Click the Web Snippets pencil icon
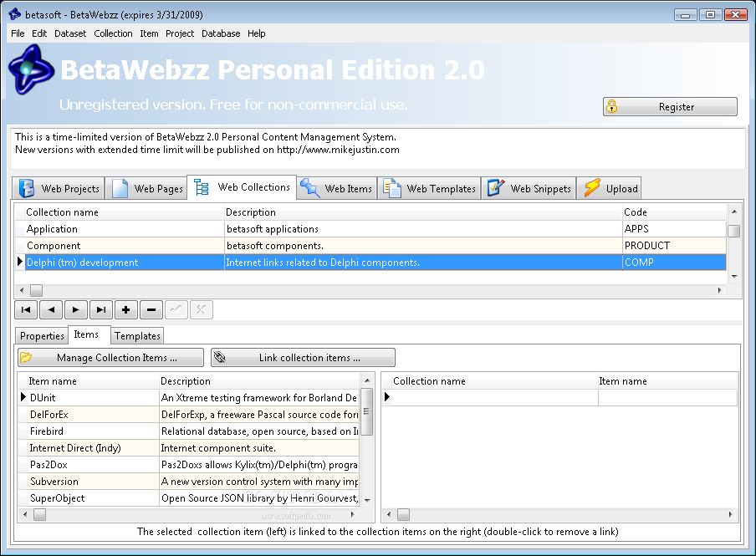The width and height of the screenshot is (756, 556). [x=496, y=187]
